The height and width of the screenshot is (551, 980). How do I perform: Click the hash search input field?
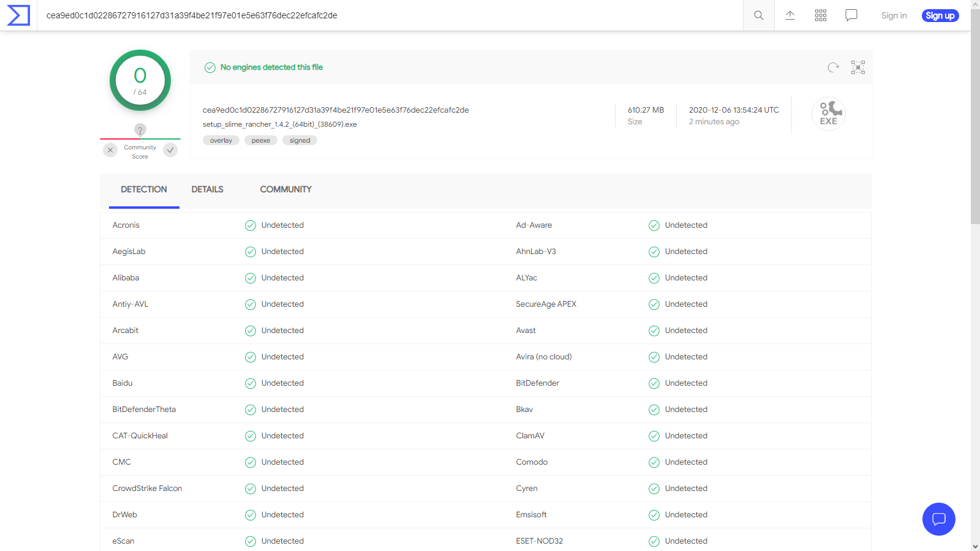pos(392,15)
